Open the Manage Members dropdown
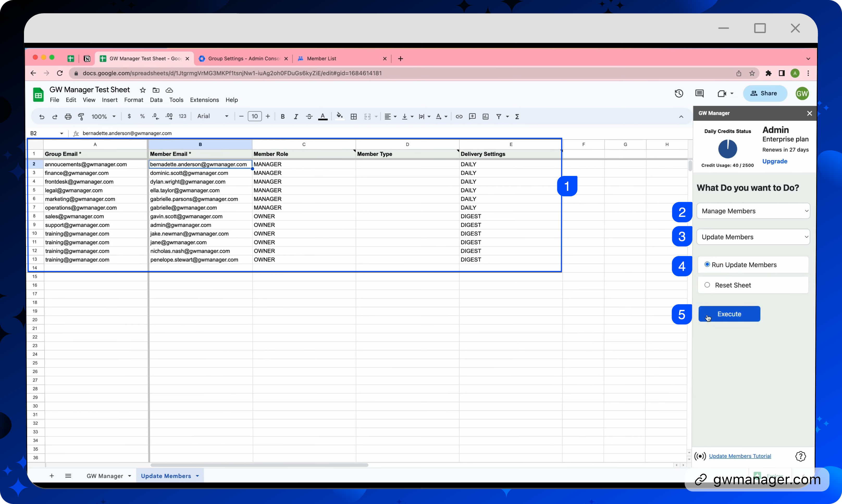 click(x=753, y=211)
